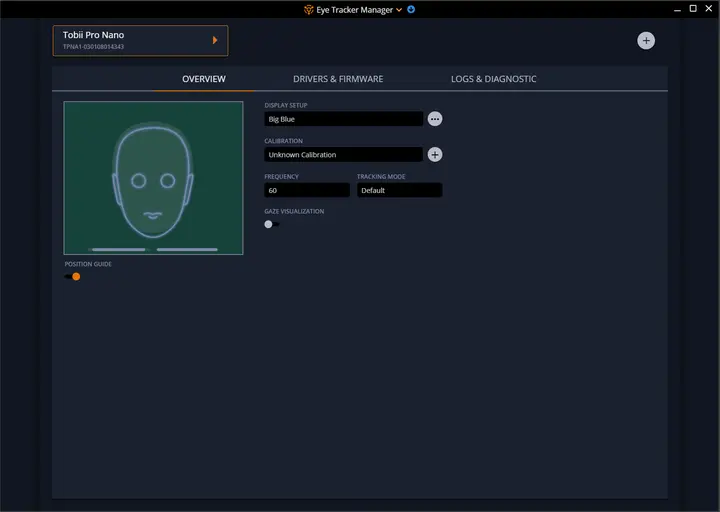This screenshot has height=512, width=720.
Task: Click the head position guide preview
Action: (x=153, y=178)
